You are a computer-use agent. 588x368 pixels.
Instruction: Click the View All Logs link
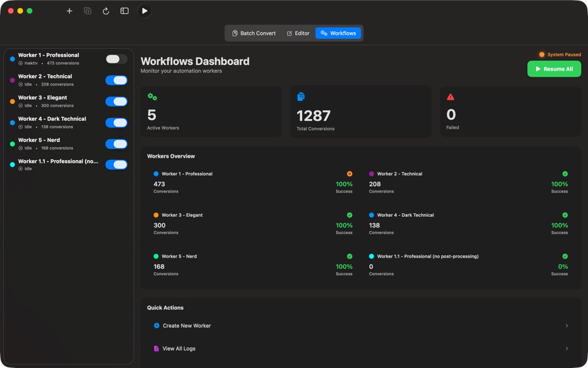[179, 348]
